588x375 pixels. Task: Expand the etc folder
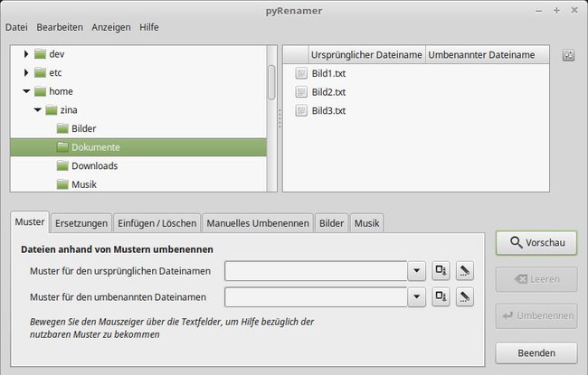coord(26,72)
